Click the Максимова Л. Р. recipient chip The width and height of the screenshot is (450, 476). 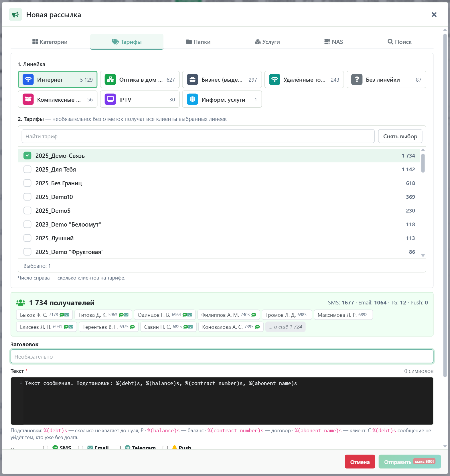tap(343, 315)
